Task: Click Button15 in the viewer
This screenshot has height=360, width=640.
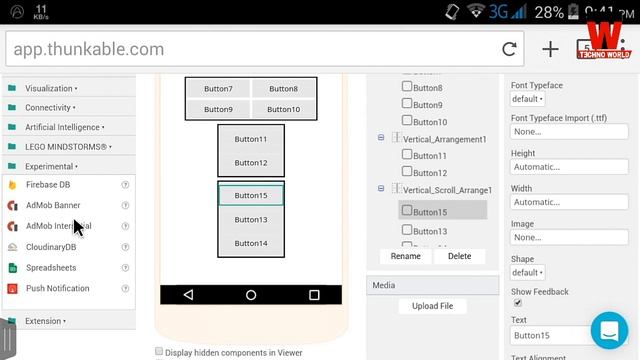Action: (251, 196)
